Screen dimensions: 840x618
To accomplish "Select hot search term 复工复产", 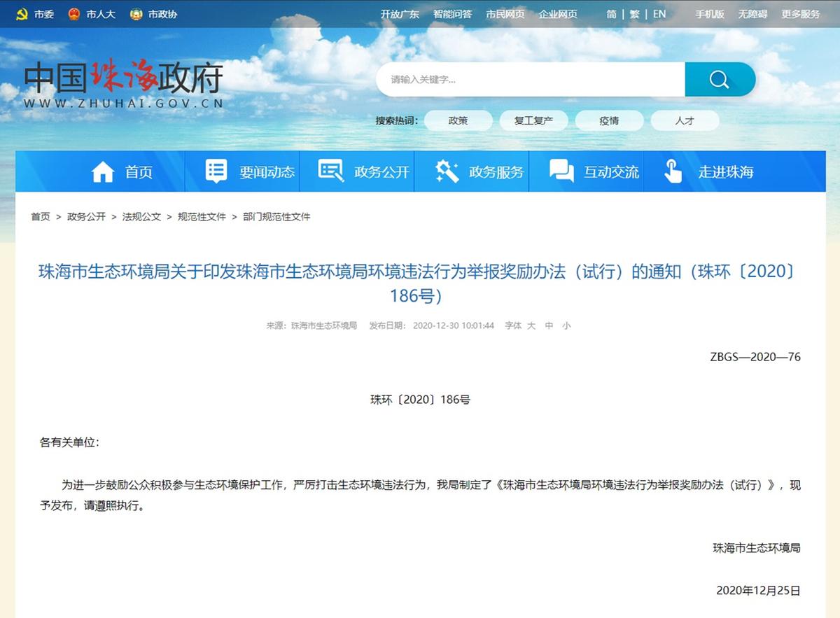I will point(533,120).
